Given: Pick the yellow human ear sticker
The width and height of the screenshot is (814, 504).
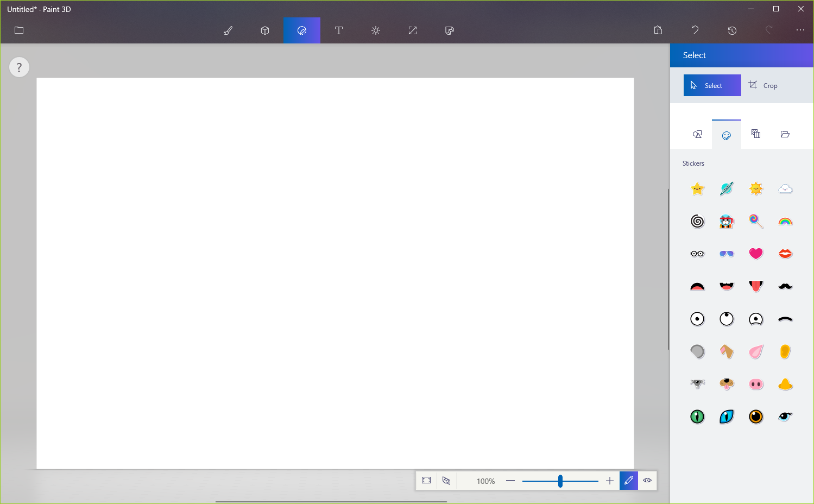Looking at the screenshot, I should (785, 351).
